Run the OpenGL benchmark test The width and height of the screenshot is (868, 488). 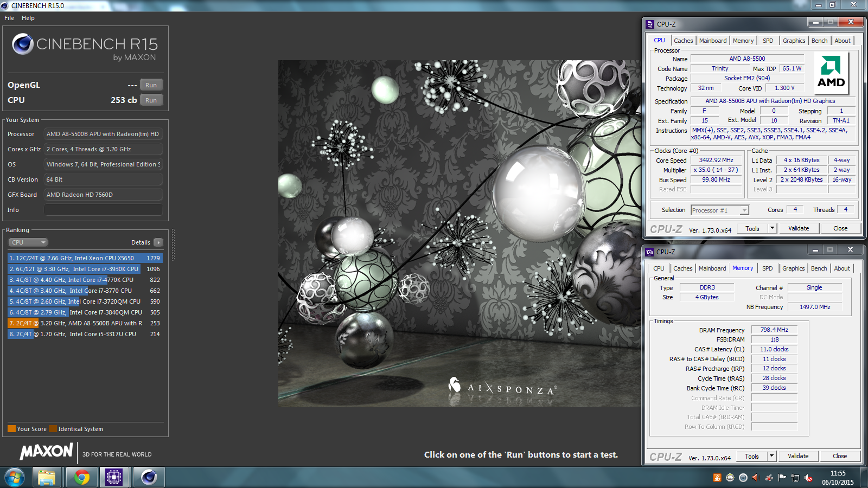(151, 85)
